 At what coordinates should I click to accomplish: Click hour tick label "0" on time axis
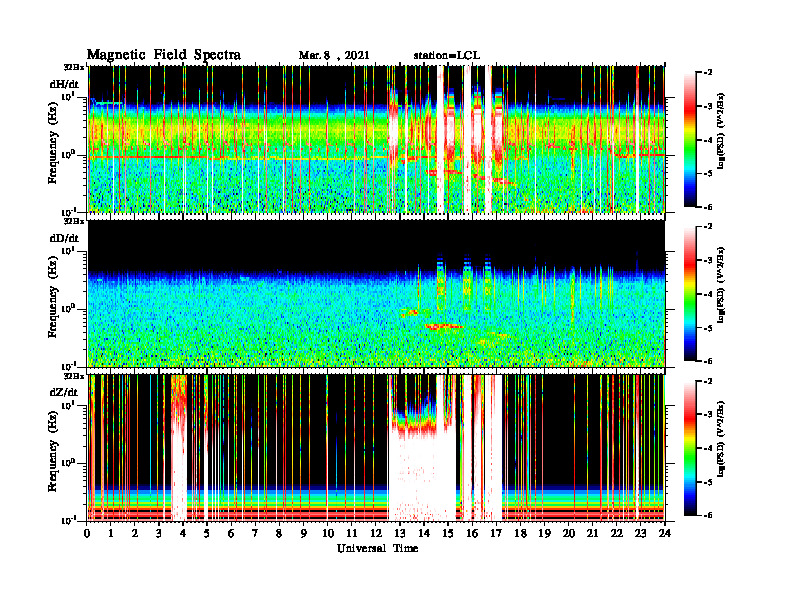[x=87, y=533]
